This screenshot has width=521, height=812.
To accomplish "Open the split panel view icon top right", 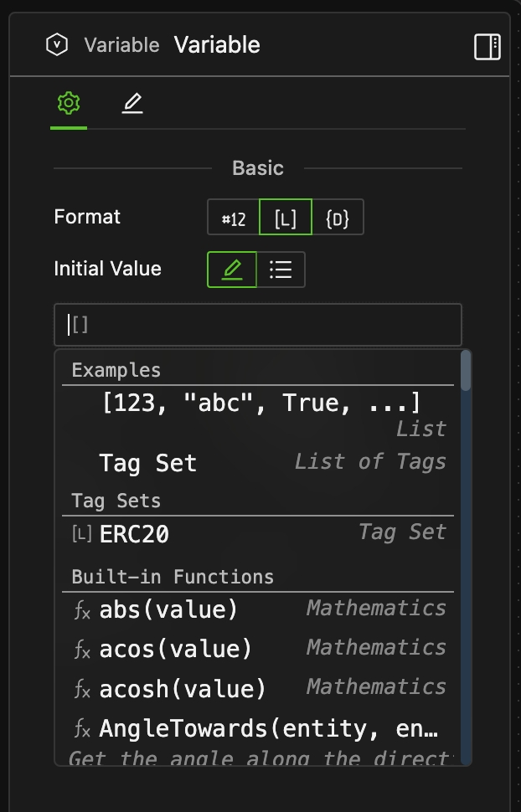I will click(x=487, y=48).
